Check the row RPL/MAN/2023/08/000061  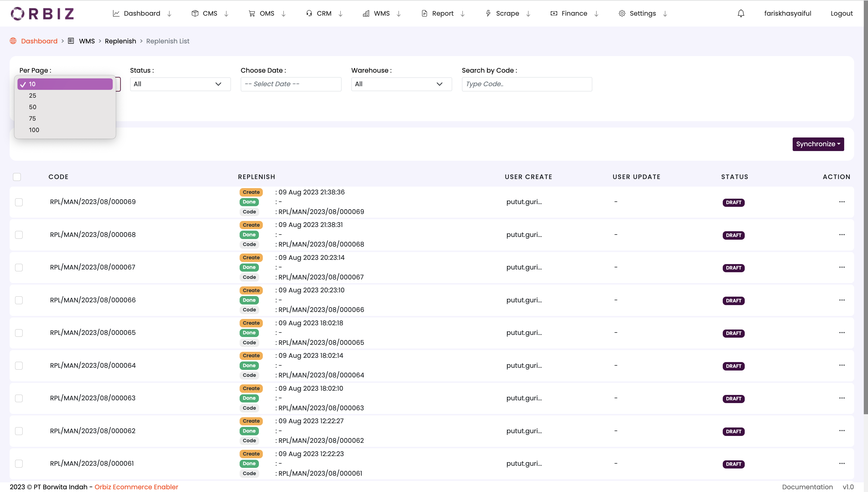[x=19, y=464]
